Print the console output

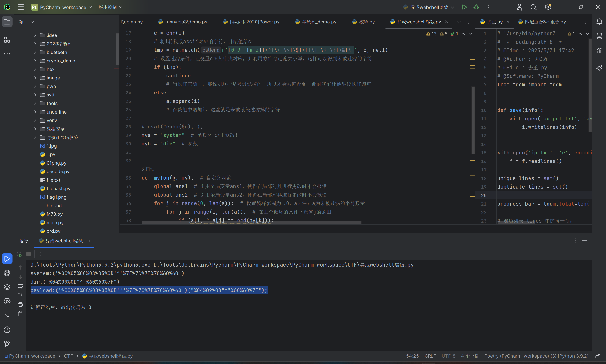click(20, 304)
